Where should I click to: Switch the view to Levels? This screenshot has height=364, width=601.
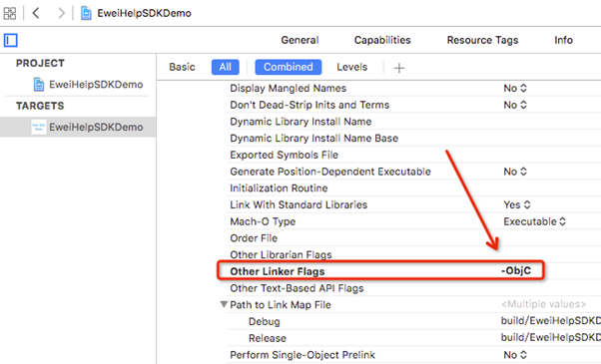point(351,67)
